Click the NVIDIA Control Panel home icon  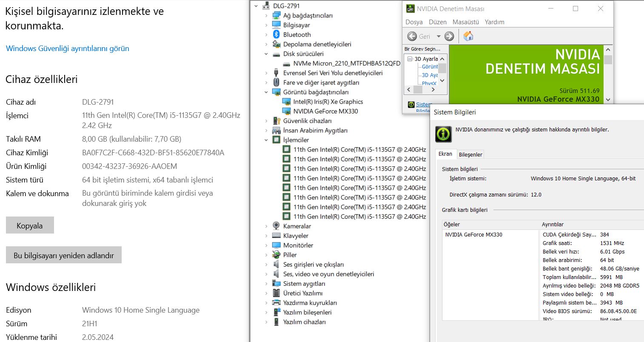pos(468,36)
